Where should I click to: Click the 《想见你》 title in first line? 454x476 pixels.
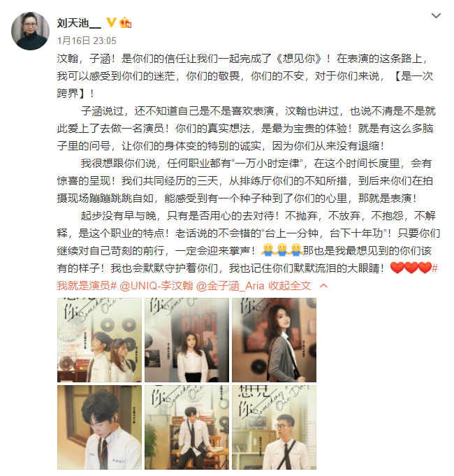tap(299, 58)
